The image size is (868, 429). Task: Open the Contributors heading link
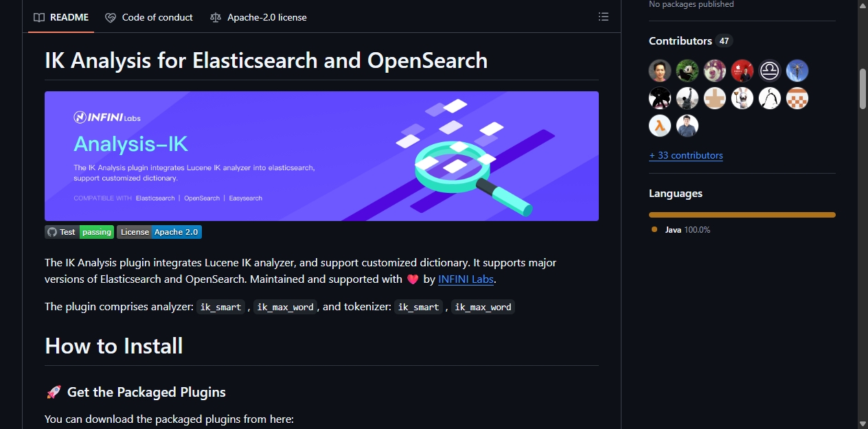[681, 41]
